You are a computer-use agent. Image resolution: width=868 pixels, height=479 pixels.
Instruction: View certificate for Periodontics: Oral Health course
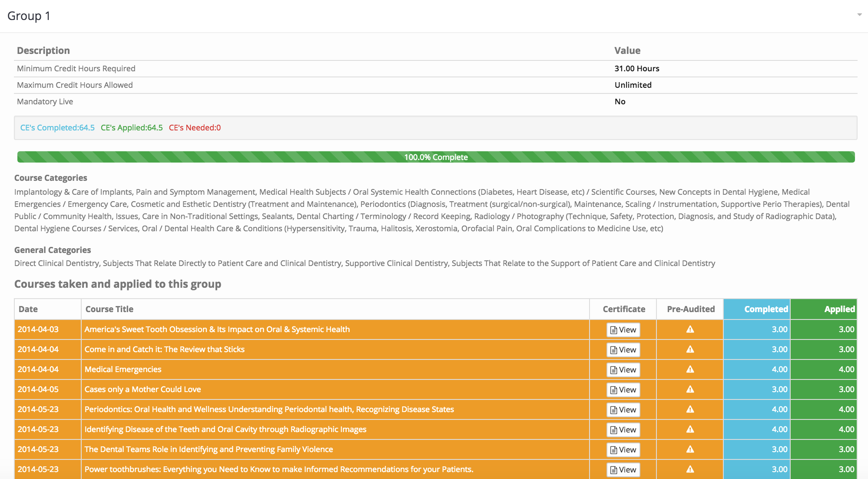623,410
